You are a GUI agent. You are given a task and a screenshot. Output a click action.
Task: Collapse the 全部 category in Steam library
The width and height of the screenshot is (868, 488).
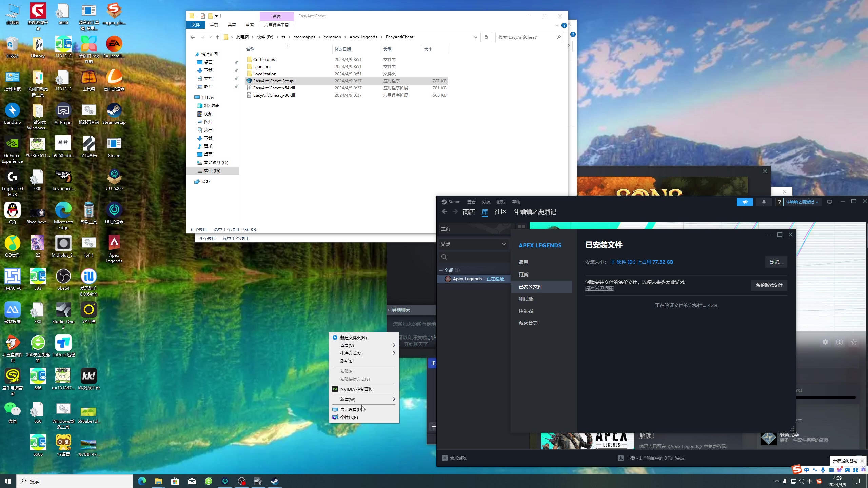click(441, 270)
